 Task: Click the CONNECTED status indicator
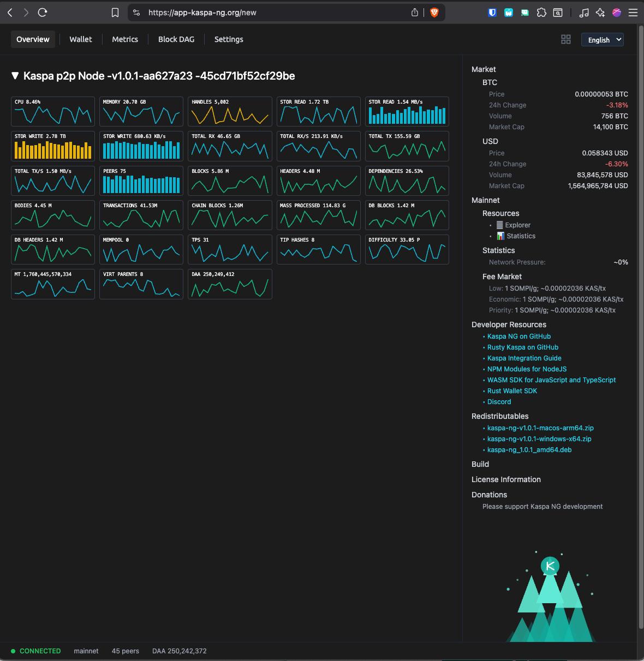(36, 651)
